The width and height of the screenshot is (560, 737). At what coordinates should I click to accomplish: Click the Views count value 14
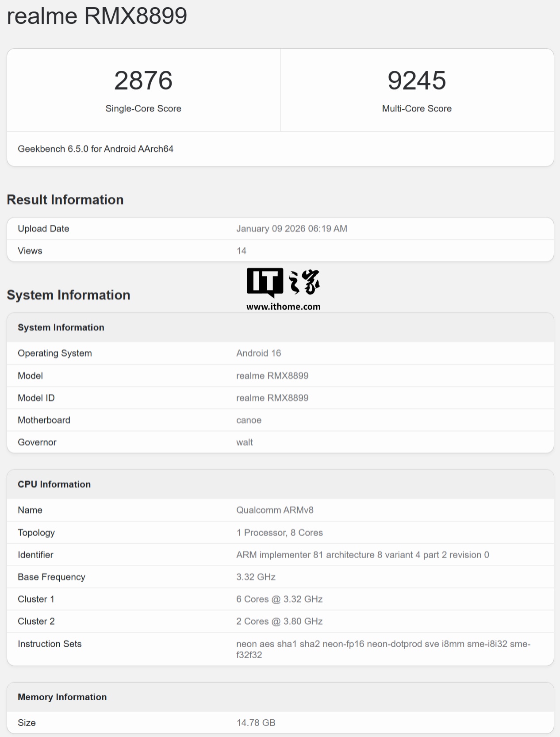[241, 251]
